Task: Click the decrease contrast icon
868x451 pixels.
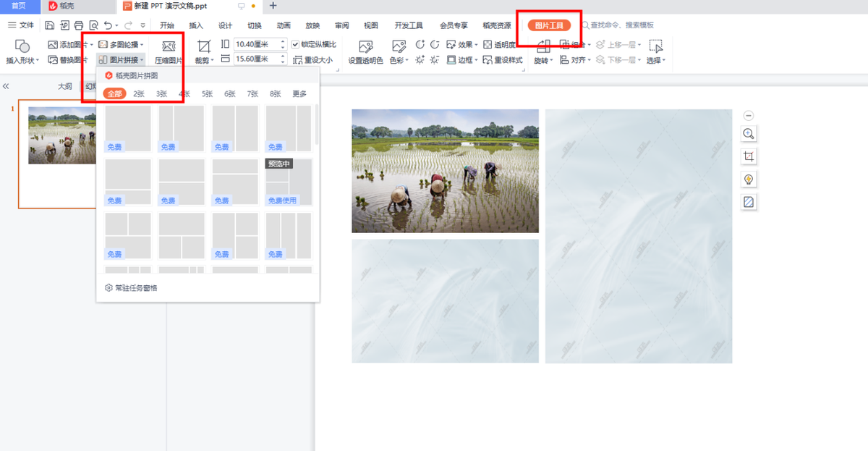Action: click(x=435, y=44)
